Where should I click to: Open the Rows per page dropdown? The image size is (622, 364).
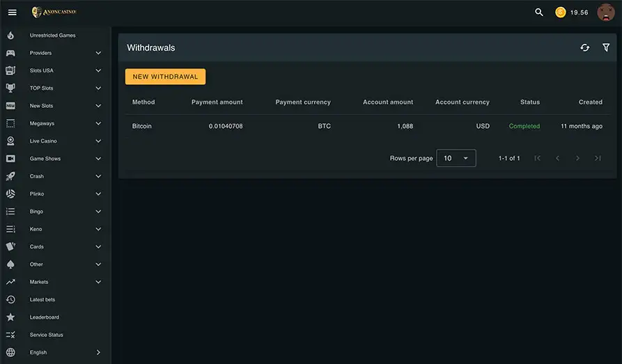point(456,158)
